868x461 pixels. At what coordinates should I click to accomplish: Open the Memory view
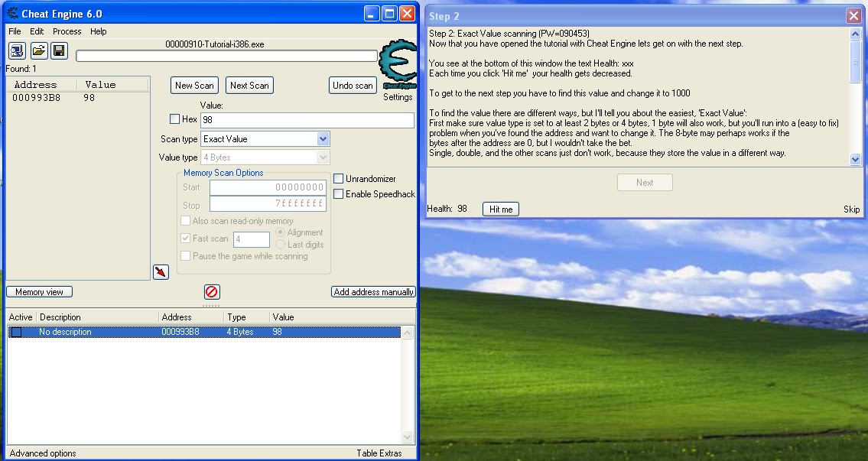click(x=39, y=291)
